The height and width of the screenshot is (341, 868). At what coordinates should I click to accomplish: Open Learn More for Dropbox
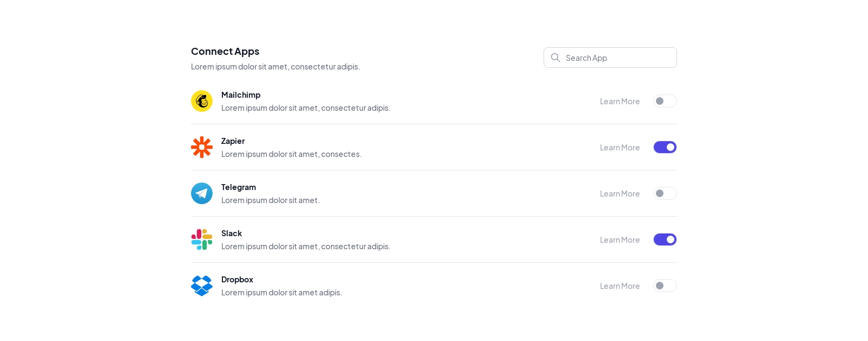(620, 286)
